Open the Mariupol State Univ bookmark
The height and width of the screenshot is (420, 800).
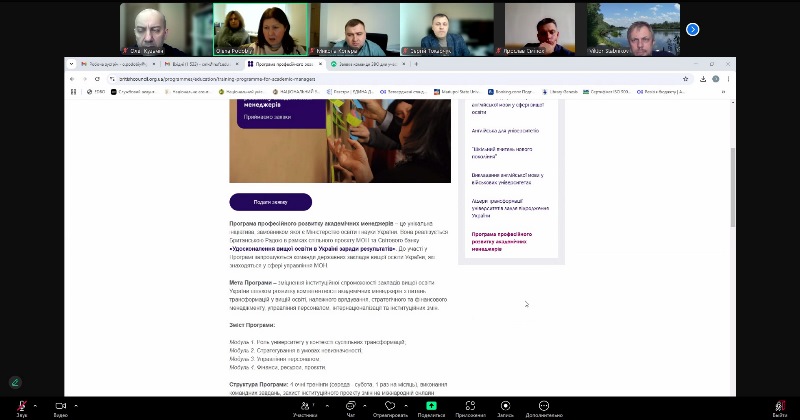[457, 92]
